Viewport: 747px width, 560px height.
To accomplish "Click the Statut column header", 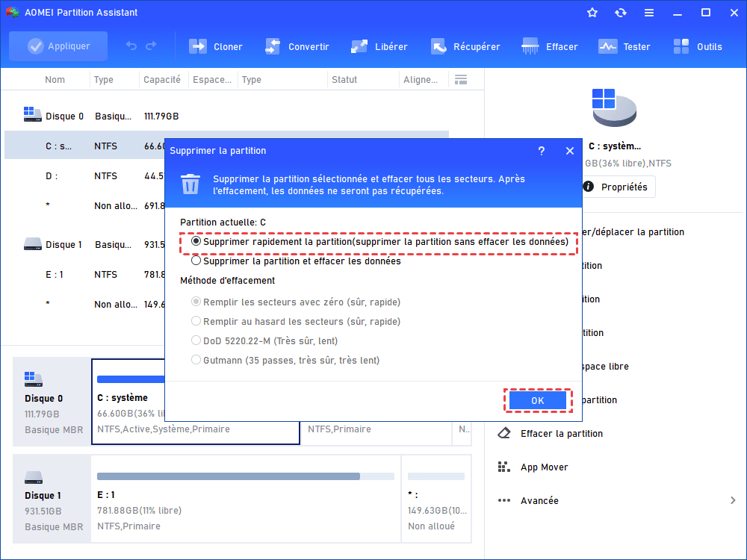I will pyautogui.click(x=344, y=80).
